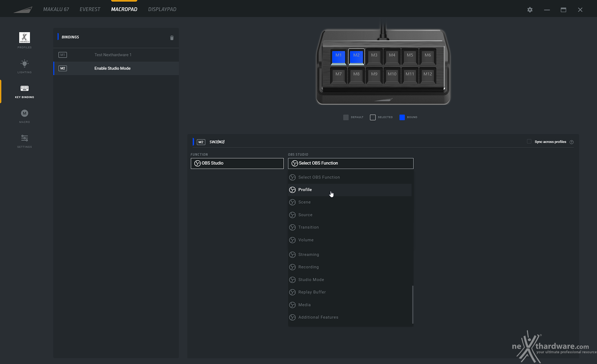
Task: Maximize the Base Camp window
Action: pyautogui.click(x=563, y=10)
